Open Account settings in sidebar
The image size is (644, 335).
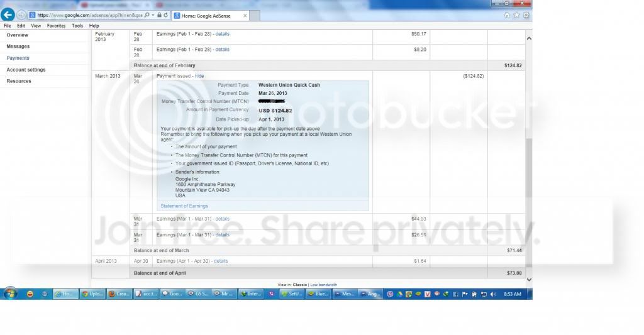tap(26, 70)
